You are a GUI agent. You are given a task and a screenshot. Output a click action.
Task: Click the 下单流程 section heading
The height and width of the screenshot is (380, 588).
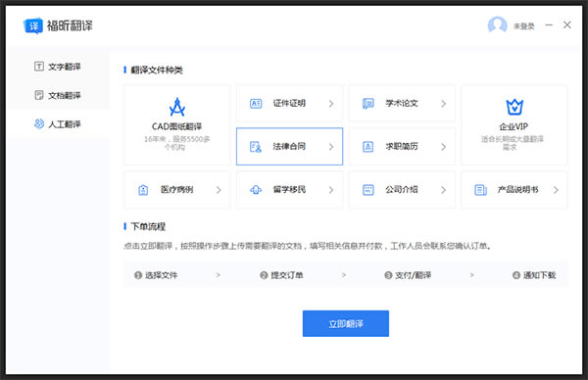pyautogui.click(x=148, y=226)
